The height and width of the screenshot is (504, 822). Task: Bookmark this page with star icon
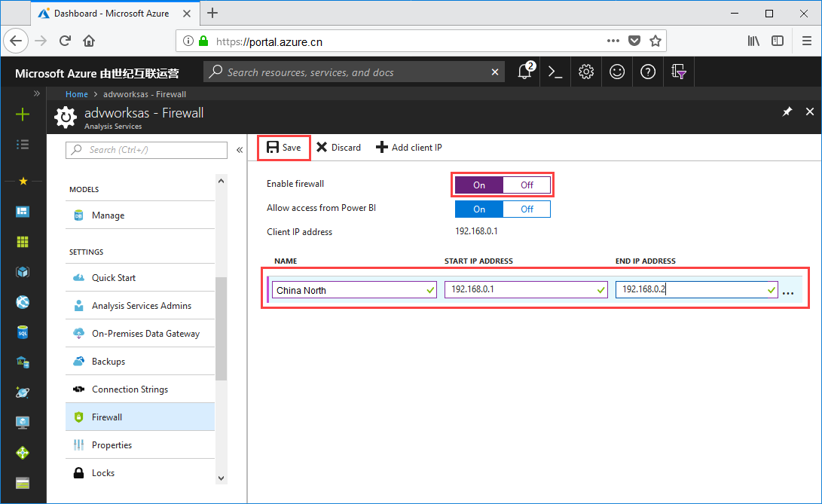click(655, 41)
